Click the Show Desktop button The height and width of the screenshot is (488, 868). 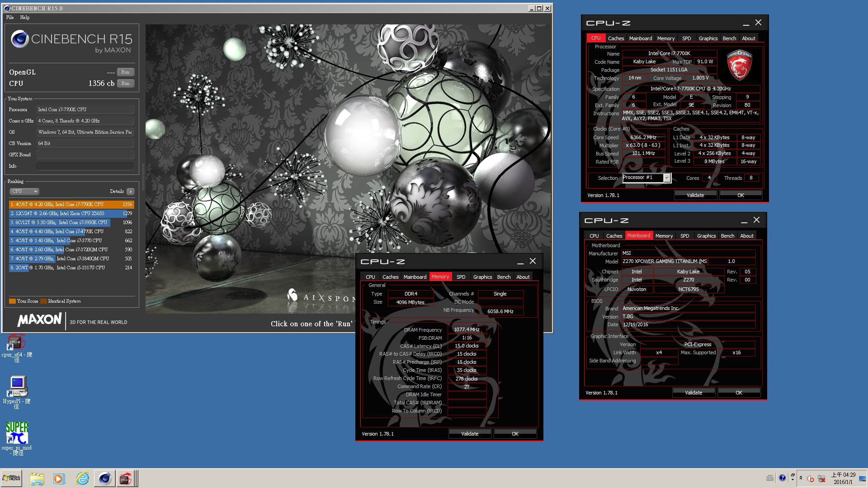pos(863,479)
